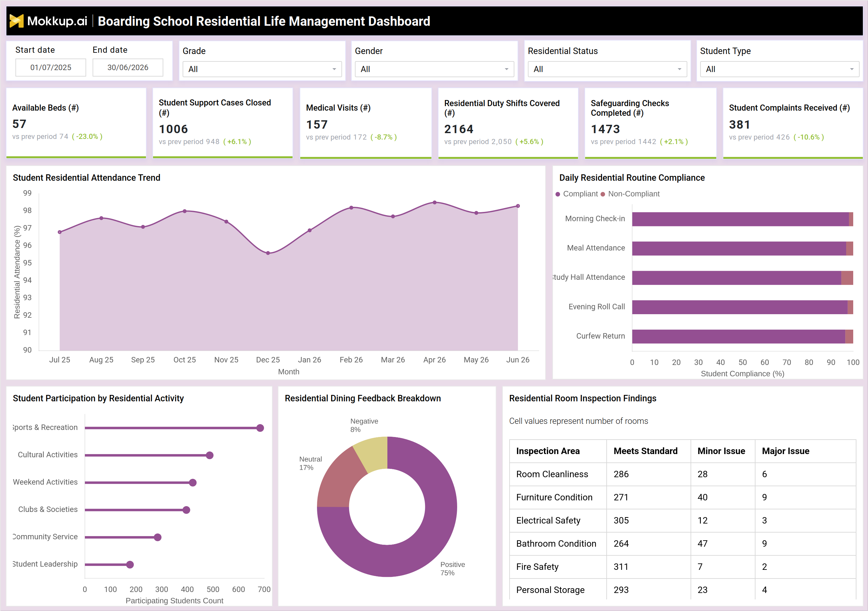Click the Jun 26 attendance data point
The height and width of the screenshot is (611, 868).
(x=518, y=206)
